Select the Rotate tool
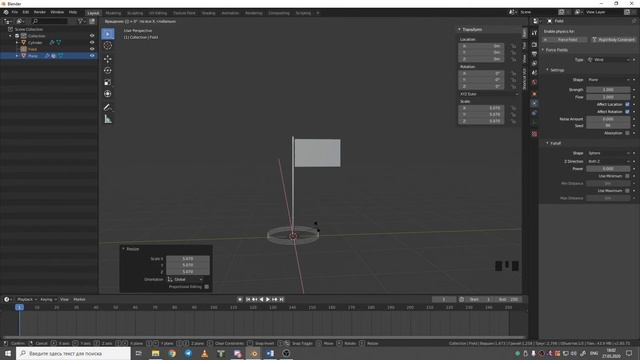Image resolution: width=640 pixels, height=360 pixels. pyautogui.click(x=108, y=71)
